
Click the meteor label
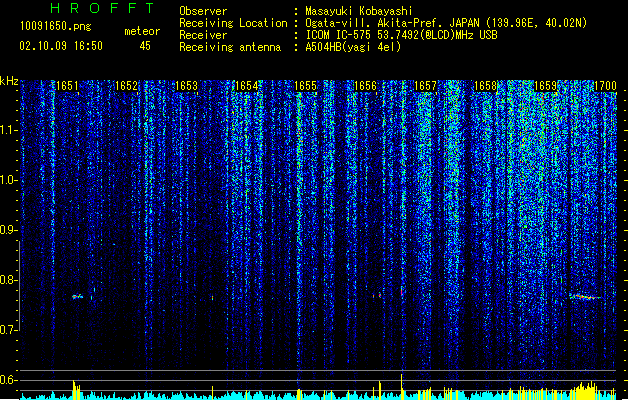point(142,31)
